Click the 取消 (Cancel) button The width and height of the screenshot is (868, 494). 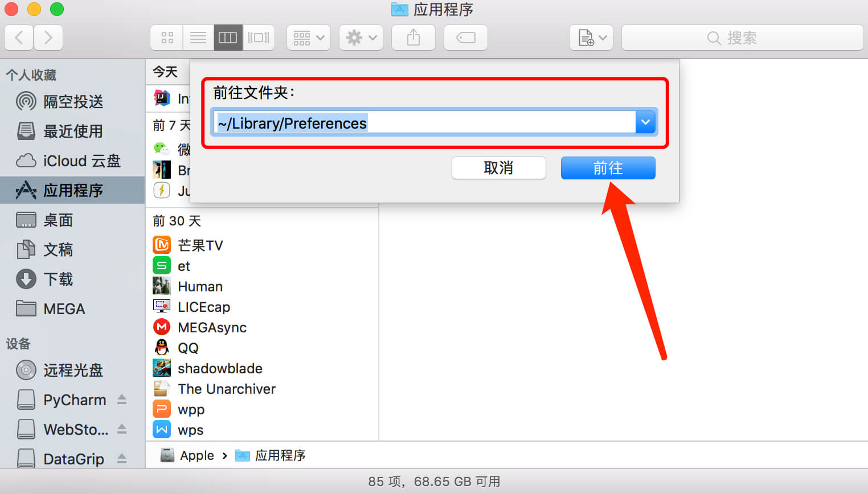(498, 168)
